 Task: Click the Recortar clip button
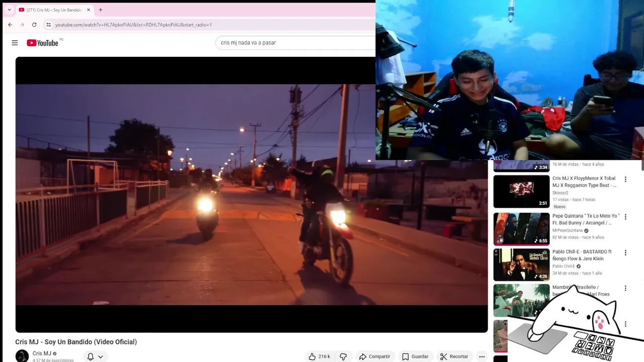454,356
